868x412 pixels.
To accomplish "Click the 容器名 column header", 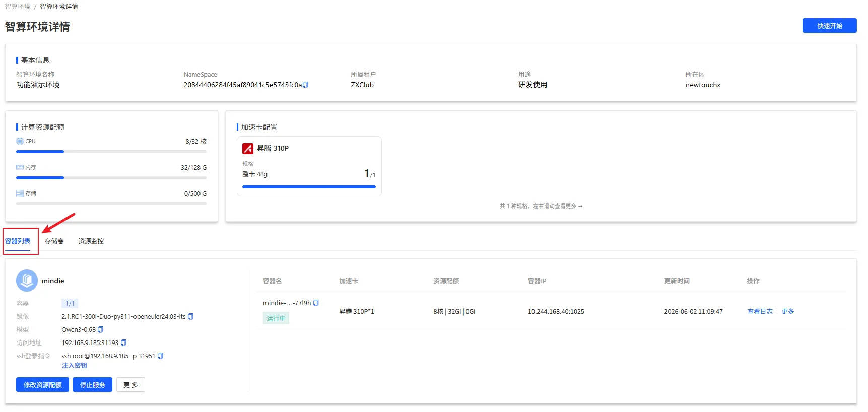I will tap(272, 281).
